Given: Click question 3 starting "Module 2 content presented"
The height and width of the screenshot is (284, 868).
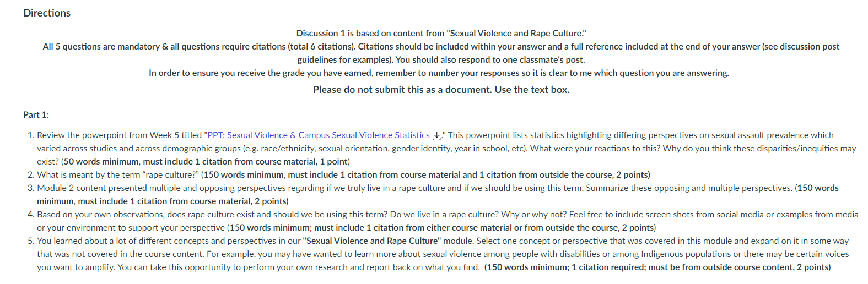Looking at the screenshot, I should tap(438, 195).
